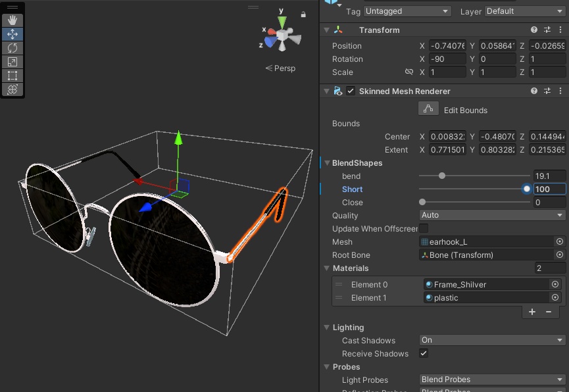Select the Move tool
Image resolution: width=569 pixels, height=392 pixels.
(12, 34)
